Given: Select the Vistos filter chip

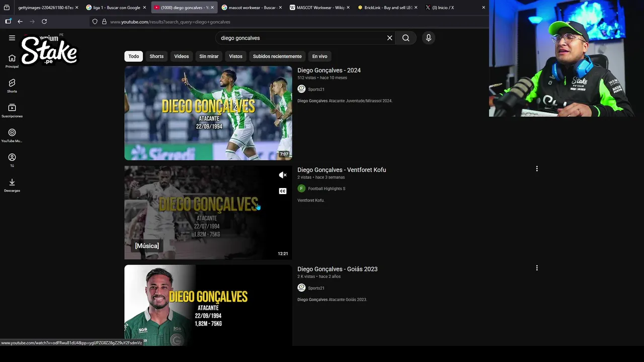Looking at the screenshot, I should point(236,56).
